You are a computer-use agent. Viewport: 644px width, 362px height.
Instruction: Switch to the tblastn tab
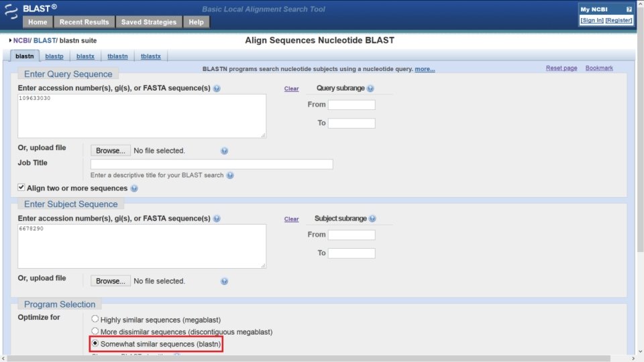coord(117,56)
